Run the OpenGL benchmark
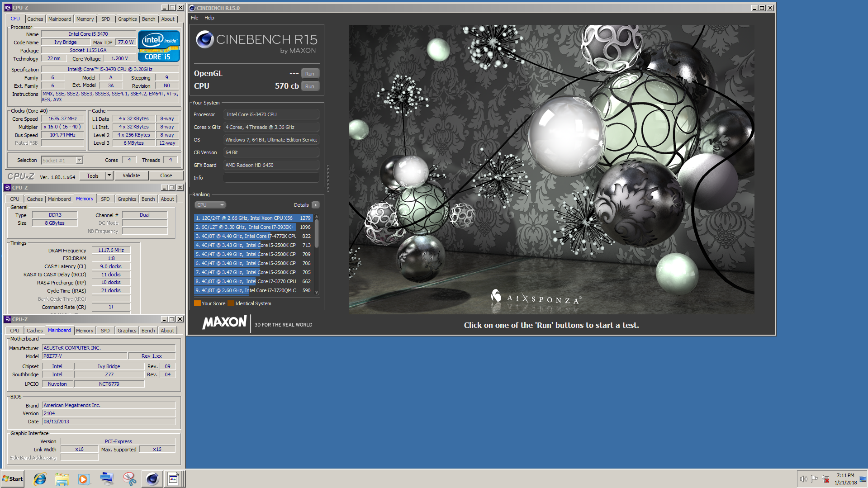868x488 pixels. 310,74
